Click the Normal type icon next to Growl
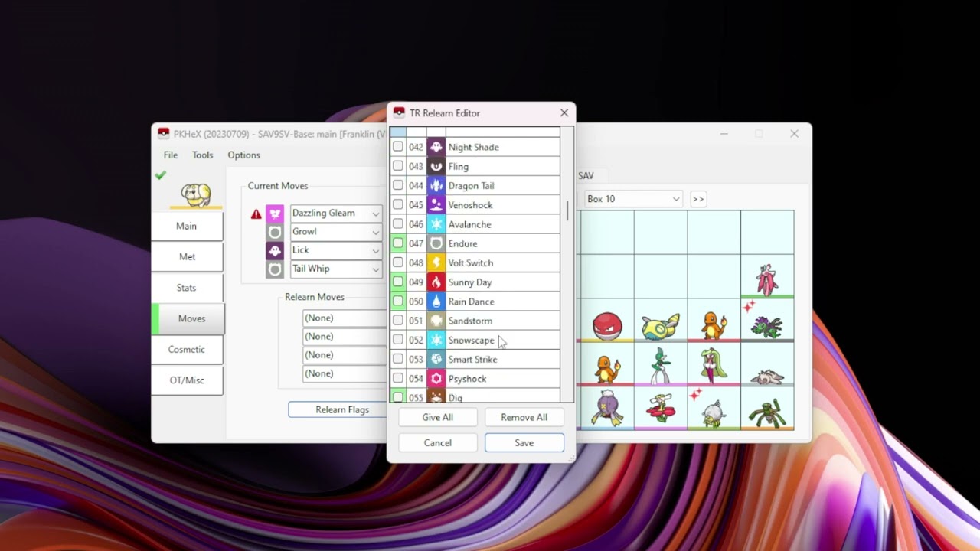The image size is (980, 551). [275, 232]
